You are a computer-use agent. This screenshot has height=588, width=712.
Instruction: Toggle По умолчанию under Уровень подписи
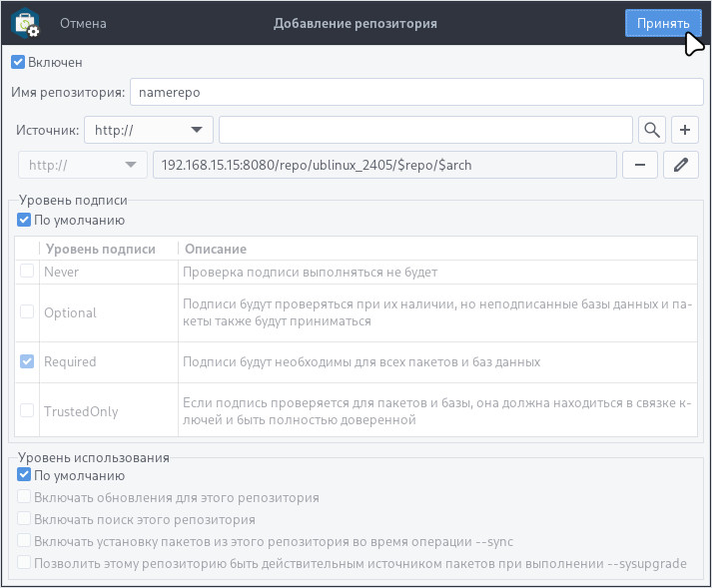pyautogui.click(x=24, y=221)
